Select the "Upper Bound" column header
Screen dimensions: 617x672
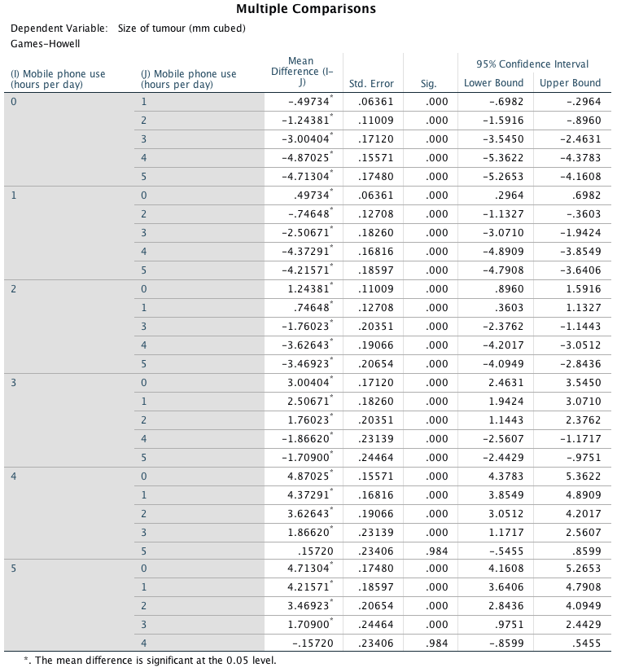click(570, 83)
